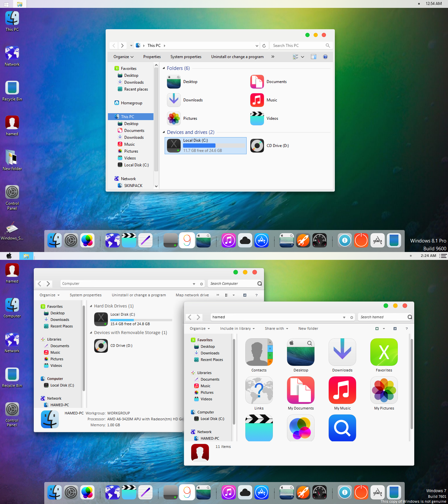Collapse the Folders (6) group

point(164,68)
